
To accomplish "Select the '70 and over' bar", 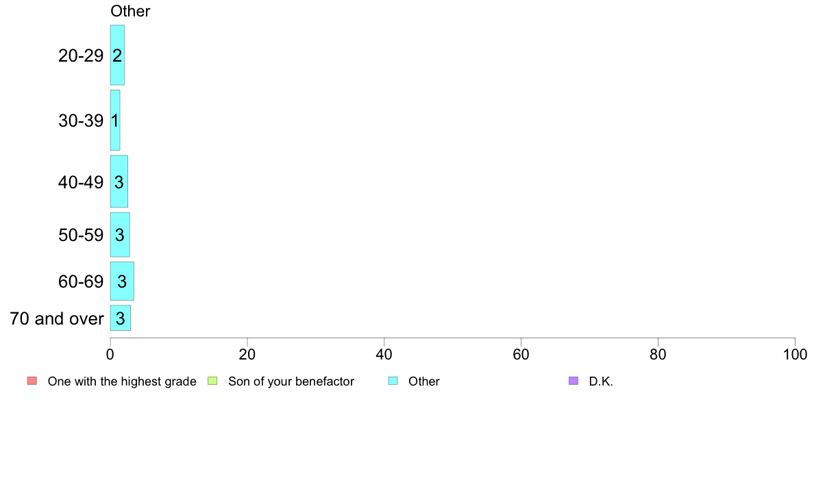I will (x=121, y=318).
